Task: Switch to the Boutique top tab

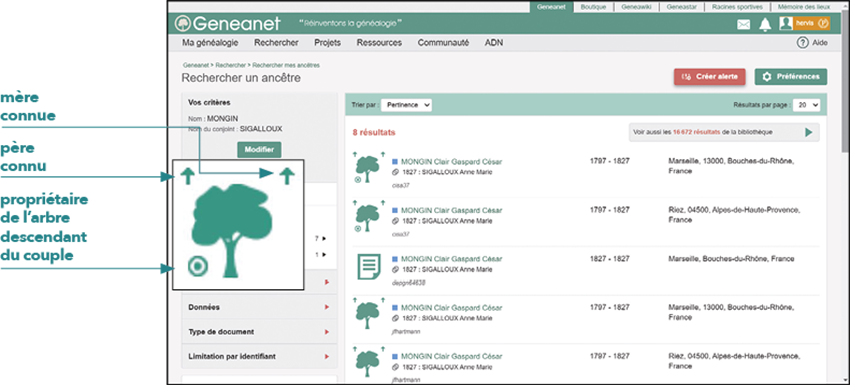Action: point(593,7)
